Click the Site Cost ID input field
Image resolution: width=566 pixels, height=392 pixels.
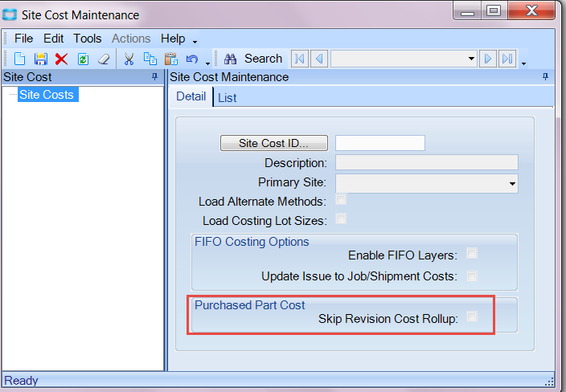coord(380,143)
